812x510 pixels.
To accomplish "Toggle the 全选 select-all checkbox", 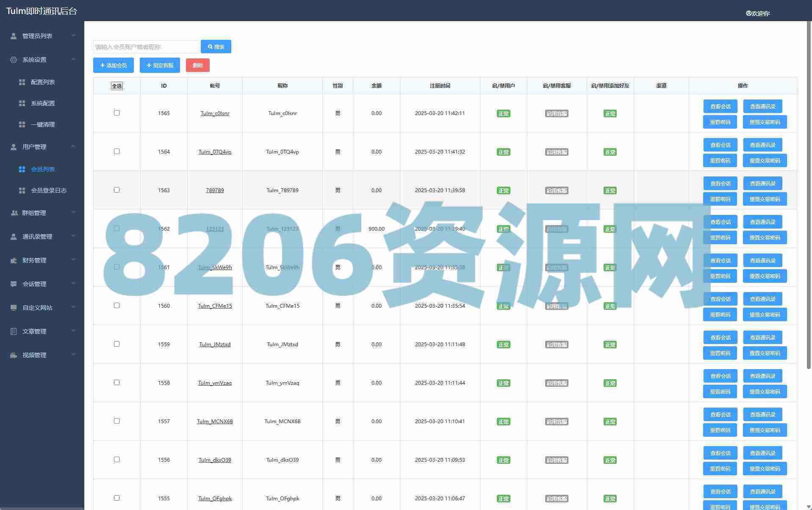I will (x=117, y=86).
